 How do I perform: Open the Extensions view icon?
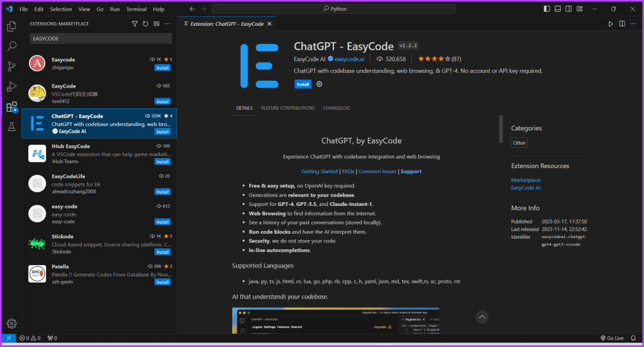point(11,107)
